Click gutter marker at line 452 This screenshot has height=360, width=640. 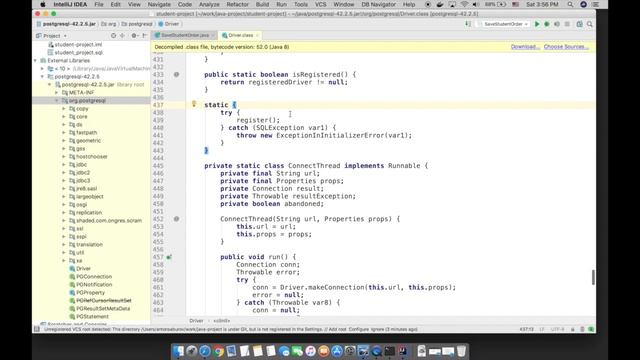click(176, 219)
